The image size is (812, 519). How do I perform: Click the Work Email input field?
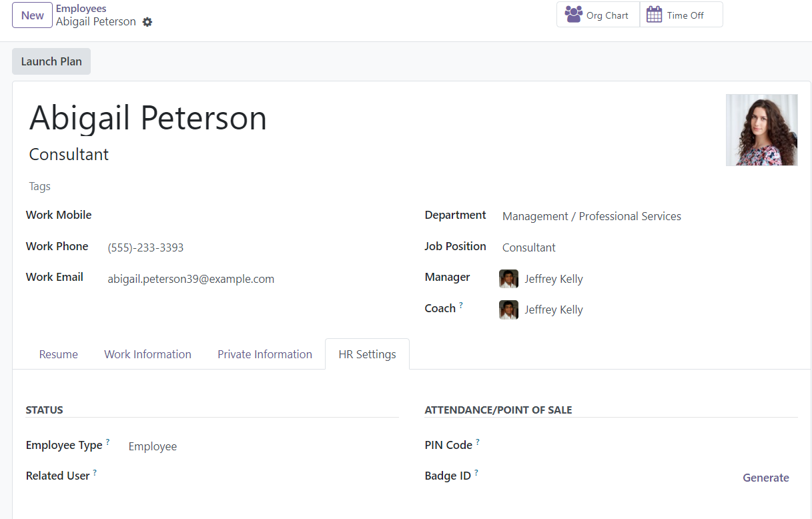click(254, 279)
